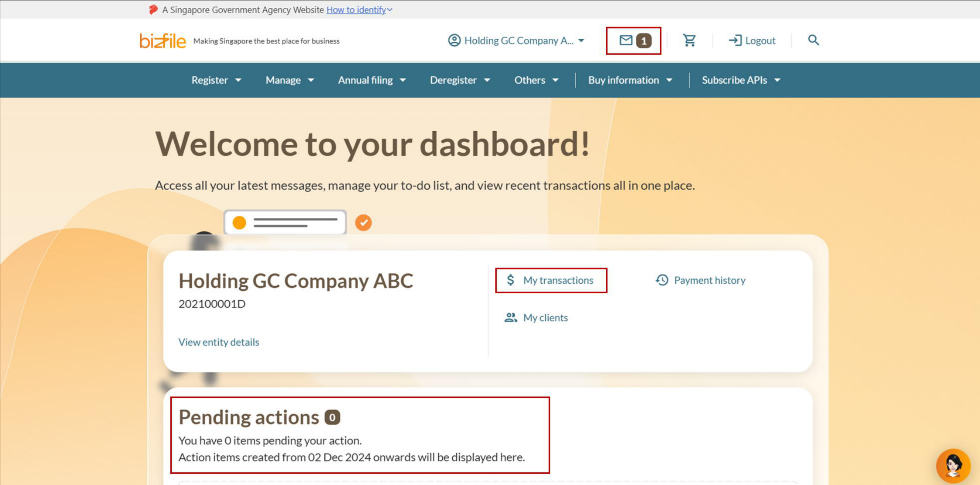Open the mail inbox envelope icon
Viewport: 980px width, 485px height.
point(626,40)
